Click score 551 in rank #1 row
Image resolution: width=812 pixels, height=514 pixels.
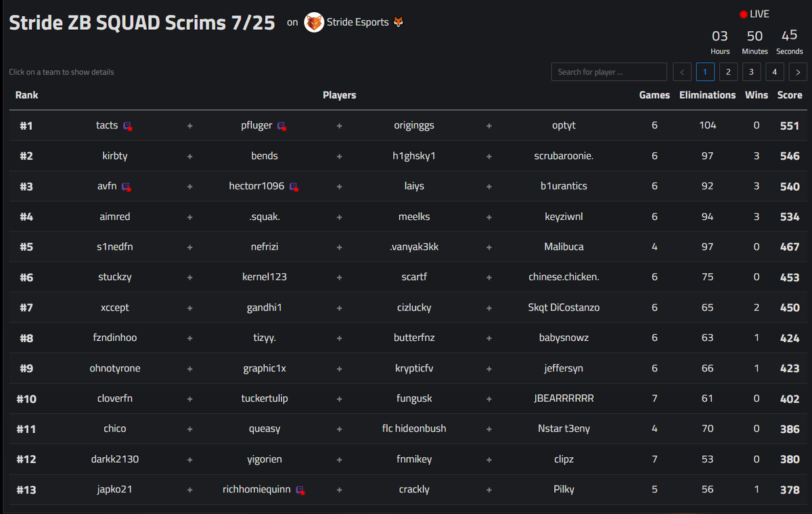tap(790, 126)
